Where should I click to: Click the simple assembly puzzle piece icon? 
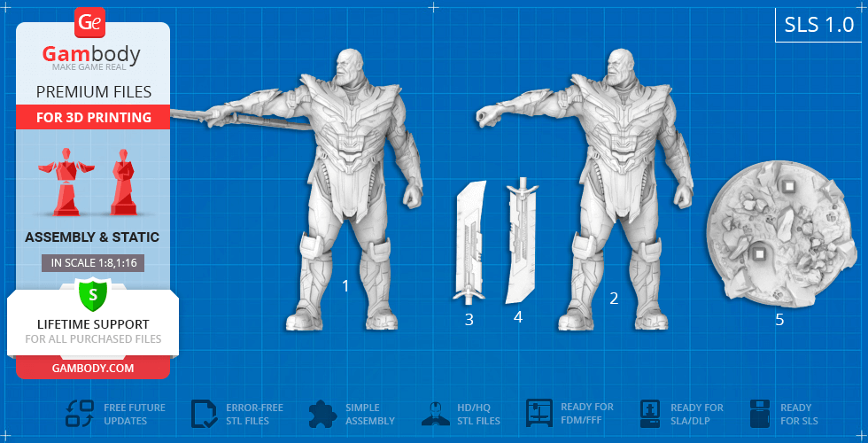(x=323, y=415)
